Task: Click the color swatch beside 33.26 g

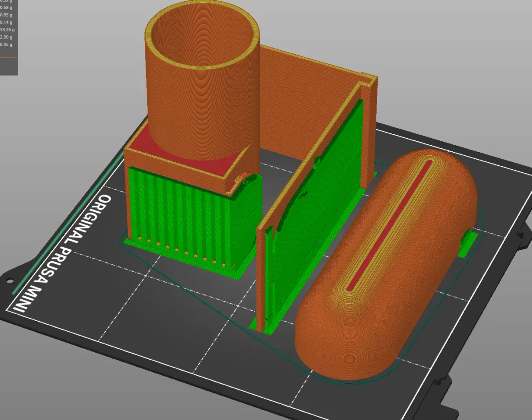Action: tap(1, 30)
